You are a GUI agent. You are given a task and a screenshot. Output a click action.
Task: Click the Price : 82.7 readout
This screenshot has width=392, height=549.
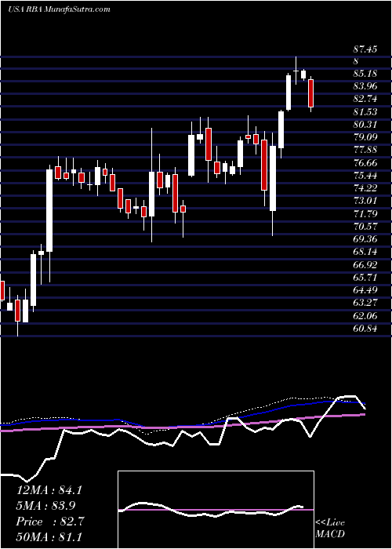point(49,522)
